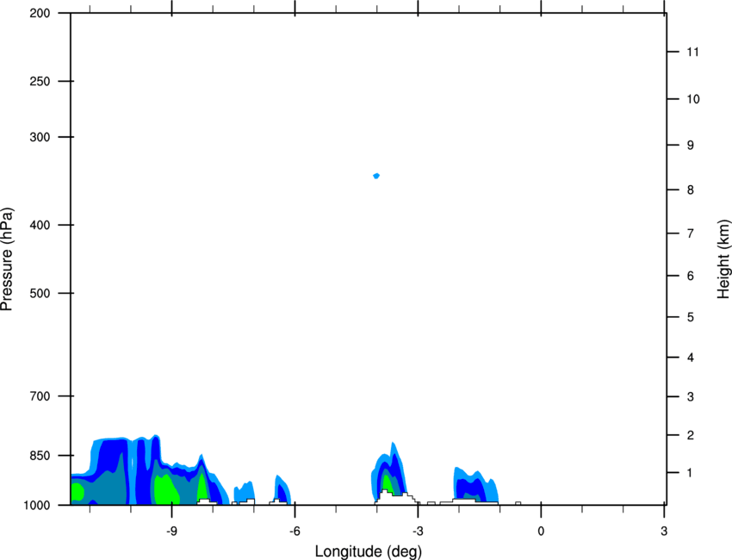Click the 0 longitude tick label

pyautogui.click(x=541, y=532)
